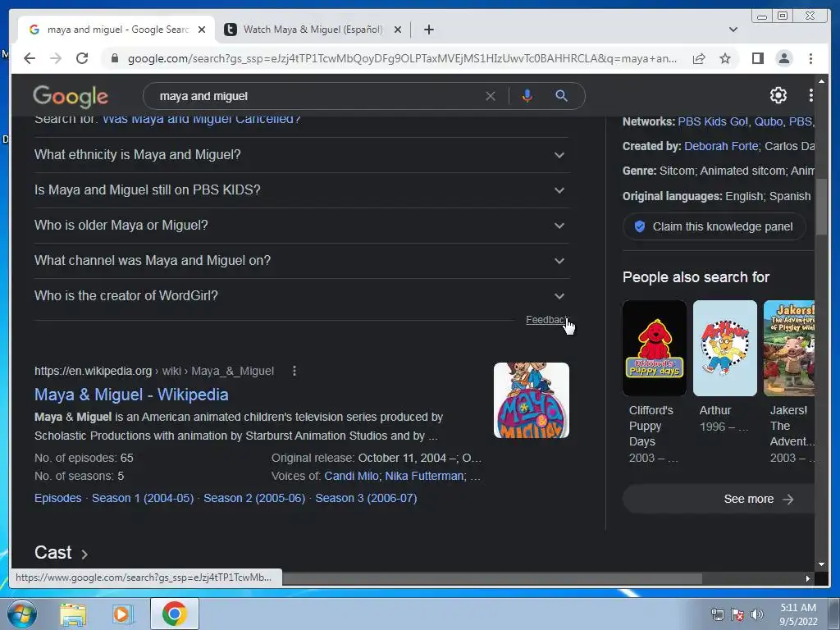840x630 pixels.
Task: Click the horizontal scrollbar right arrow
Action: pos(808,578)
